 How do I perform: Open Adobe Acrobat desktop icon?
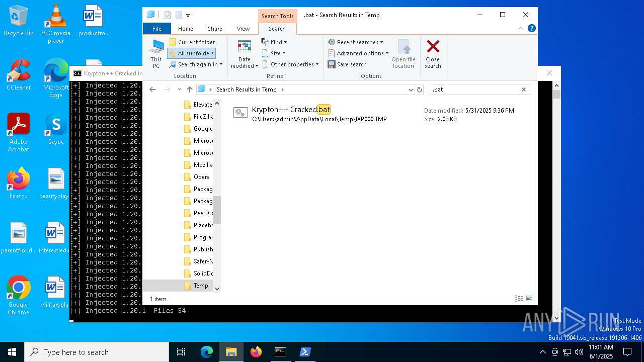tap(19, 133)
